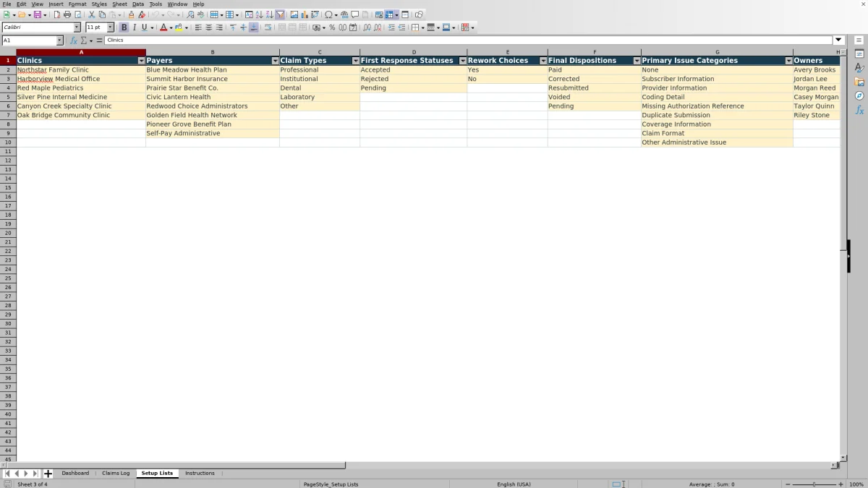The height and width of the screenshot is (488, 868).
Task: Click the Export as PDF icon
Action: (56, 14)
